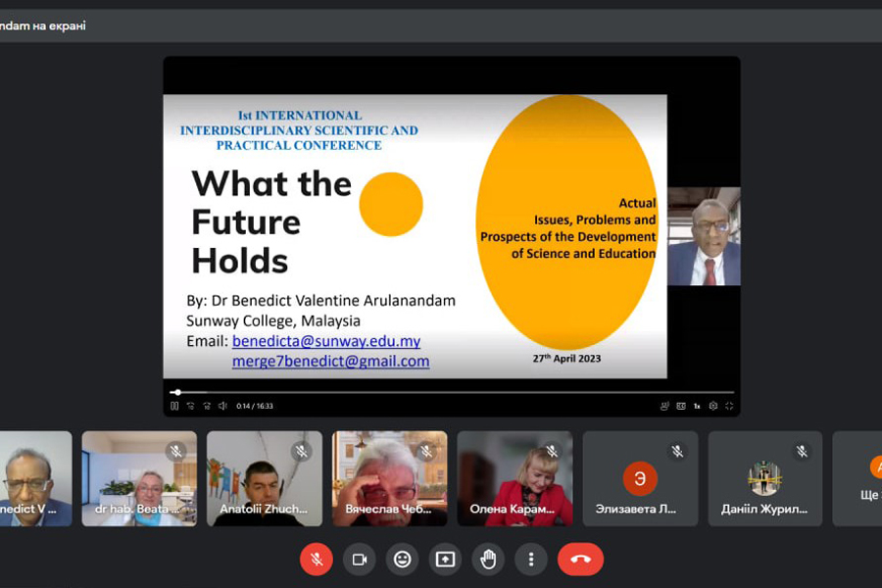The height and width of the screenshot is (588, 882).
Task: Leave the call with the red button
Action: [580, 560]
